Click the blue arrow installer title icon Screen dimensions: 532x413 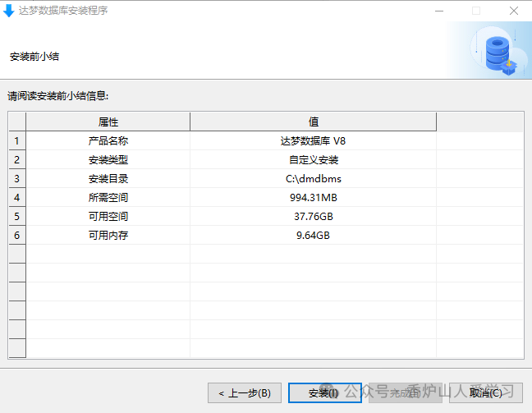tap(8, 11)
